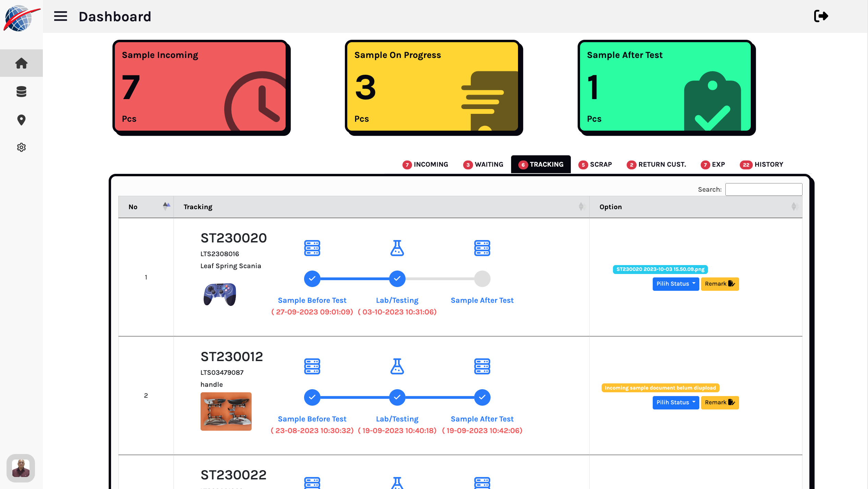868x489 pixels.
Task: Sort by the Option column
Action: (696, 207)
